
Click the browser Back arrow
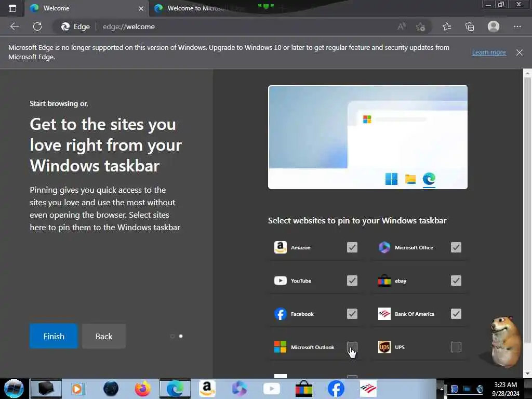click(15, 26)
